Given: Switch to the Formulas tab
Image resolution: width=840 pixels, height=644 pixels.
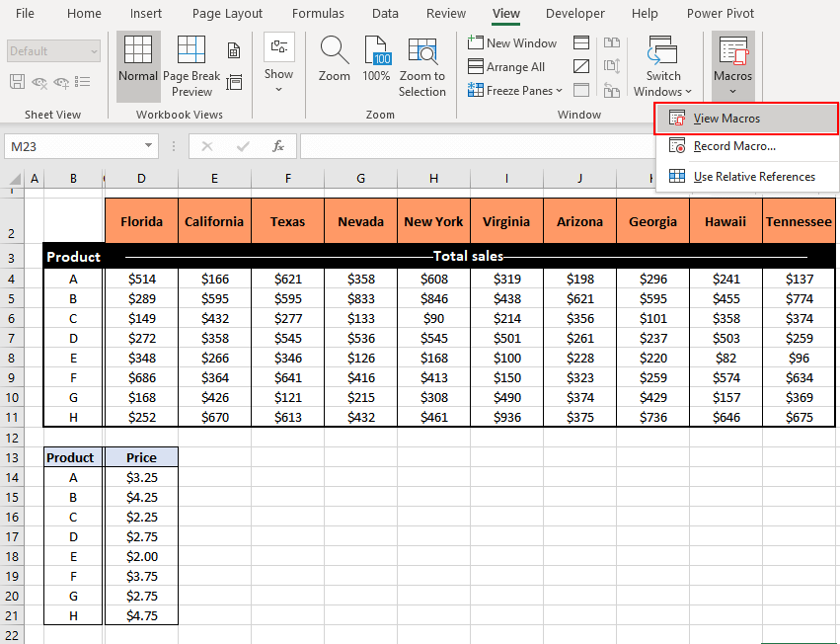Looking at the screenshot, I should tap(318, 14).
